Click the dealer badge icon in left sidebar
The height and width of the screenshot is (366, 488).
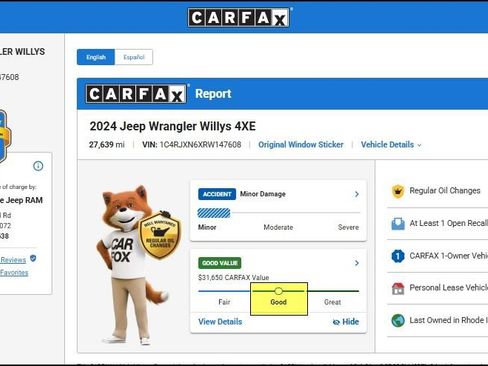pos(5,137)
